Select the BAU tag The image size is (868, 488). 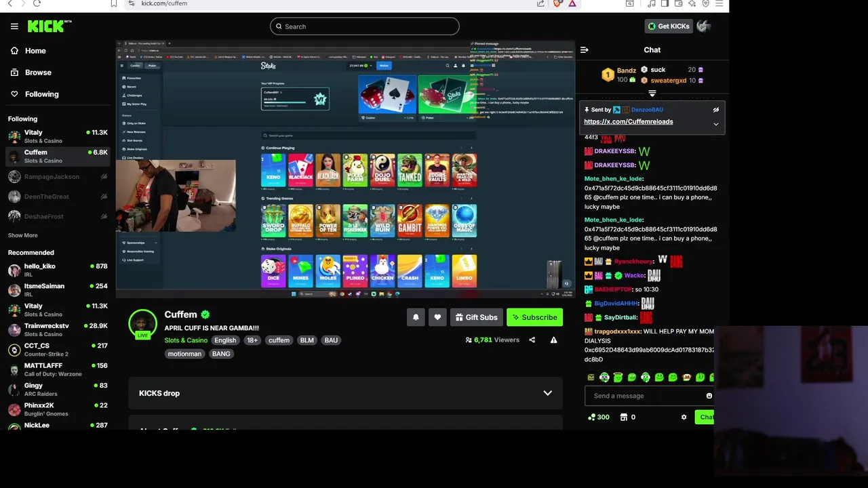click(331, 340)
